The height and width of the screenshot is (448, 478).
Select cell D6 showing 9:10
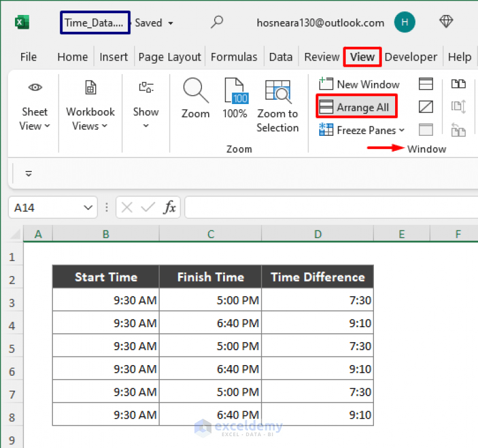(x=318, y=369)
